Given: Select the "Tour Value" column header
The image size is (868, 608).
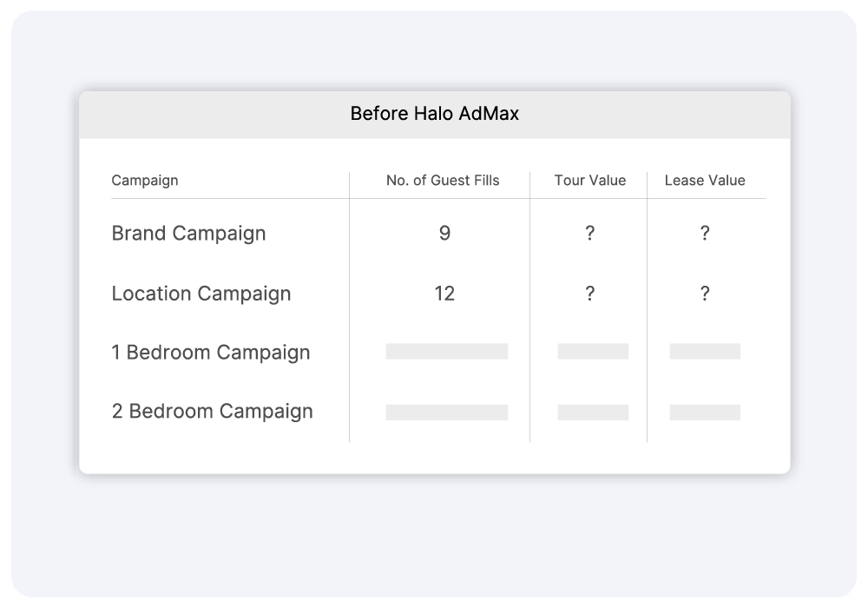Looking at the screenshot, I should click(589, 180).
